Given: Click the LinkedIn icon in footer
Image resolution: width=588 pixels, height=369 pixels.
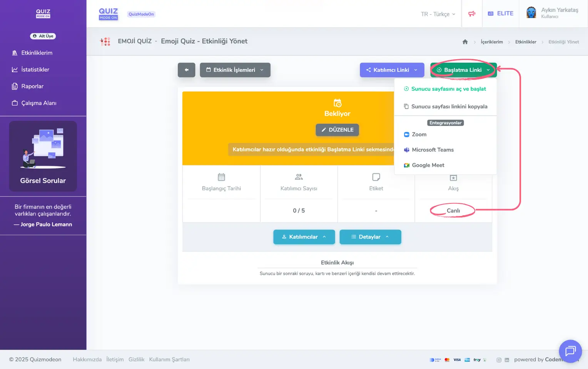Looking at the screenshot, I should pos(507,360).
